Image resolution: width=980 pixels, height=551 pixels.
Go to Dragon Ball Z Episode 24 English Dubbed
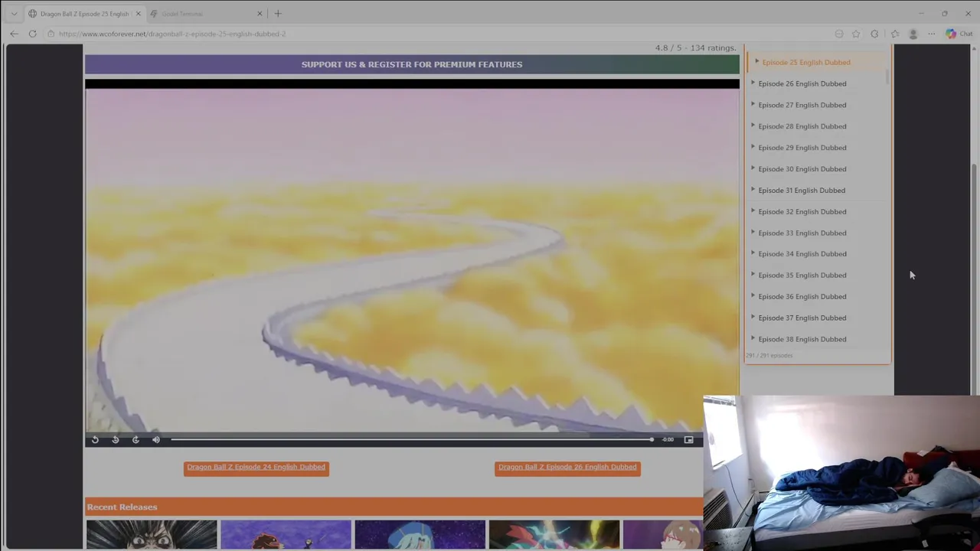point(256,468)
